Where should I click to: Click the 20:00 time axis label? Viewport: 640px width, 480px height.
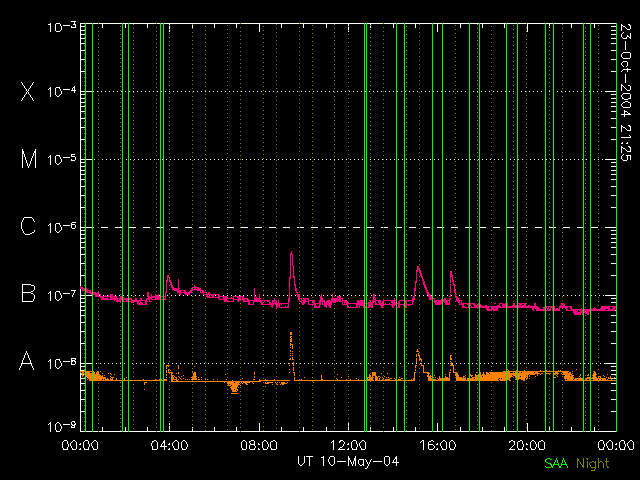(527, 445)
